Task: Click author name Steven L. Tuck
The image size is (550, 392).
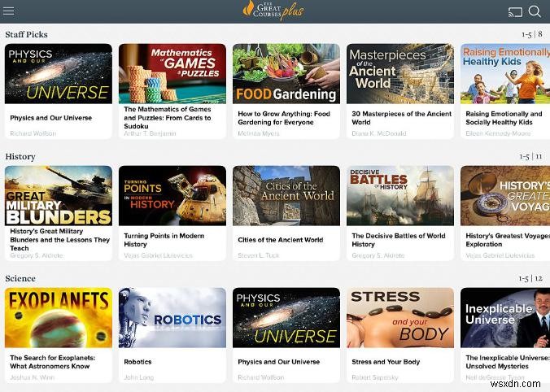Action: 259,255
